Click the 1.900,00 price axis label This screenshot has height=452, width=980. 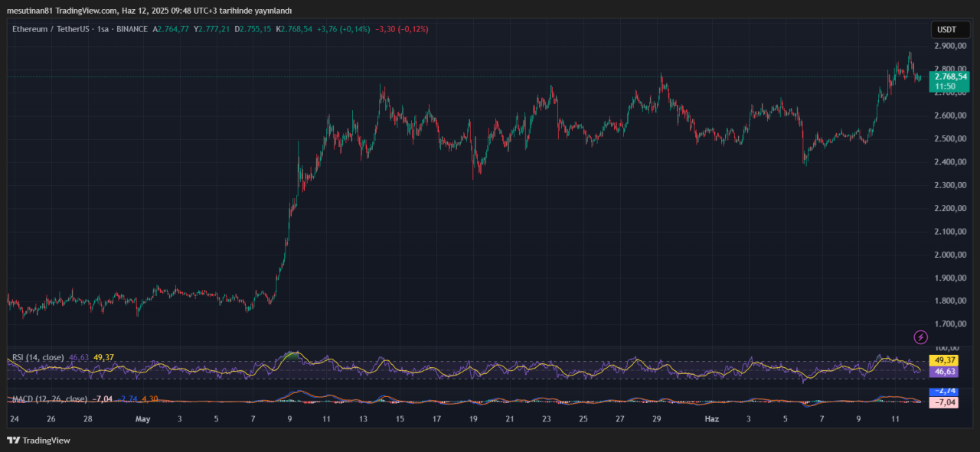point(951,278)
